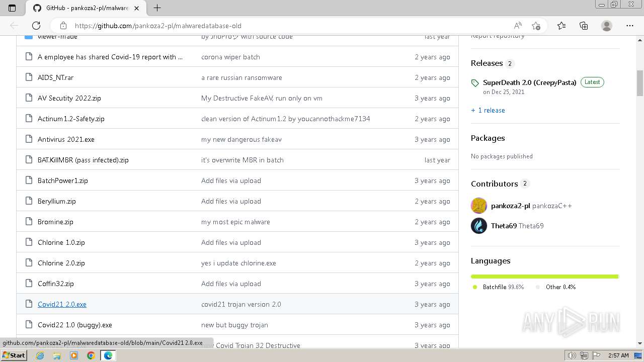Open Beryllium.zip file

coord(57,201)
